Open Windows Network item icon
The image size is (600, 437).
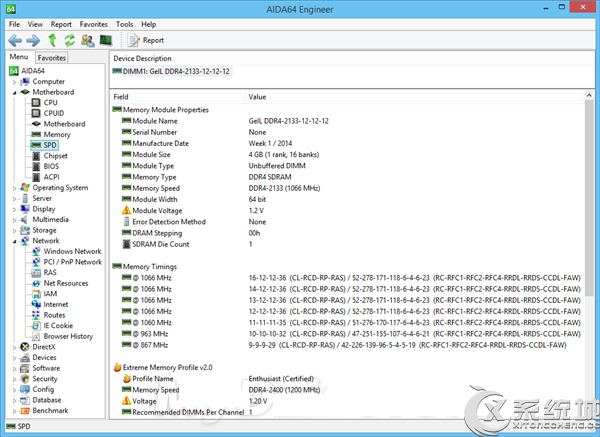[36, 251]
